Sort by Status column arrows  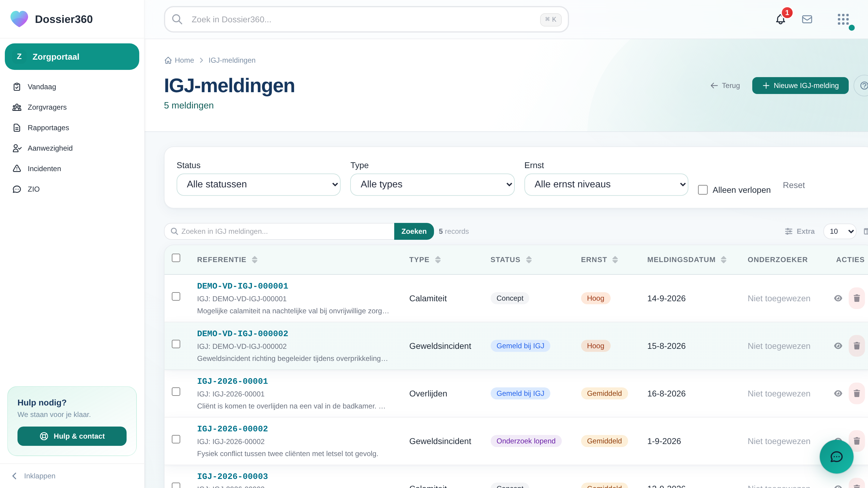click(529, 260)
